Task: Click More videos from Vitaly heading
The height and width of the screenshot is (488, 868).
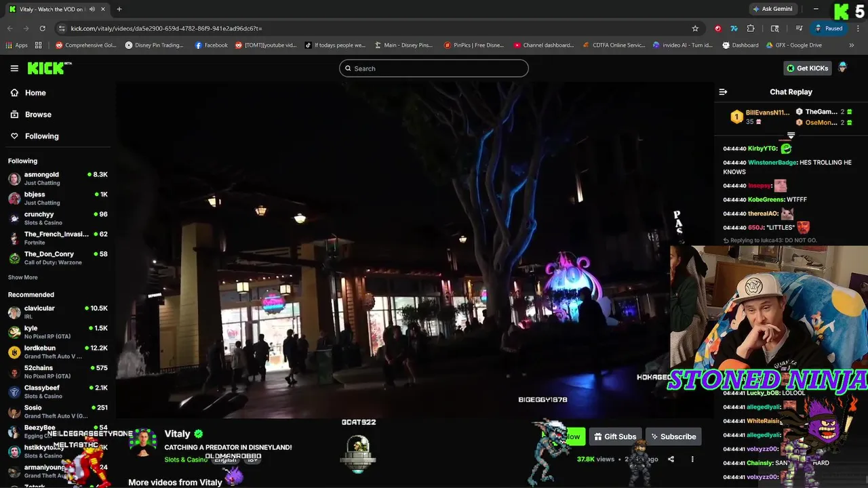Action: tap(175, 483)
